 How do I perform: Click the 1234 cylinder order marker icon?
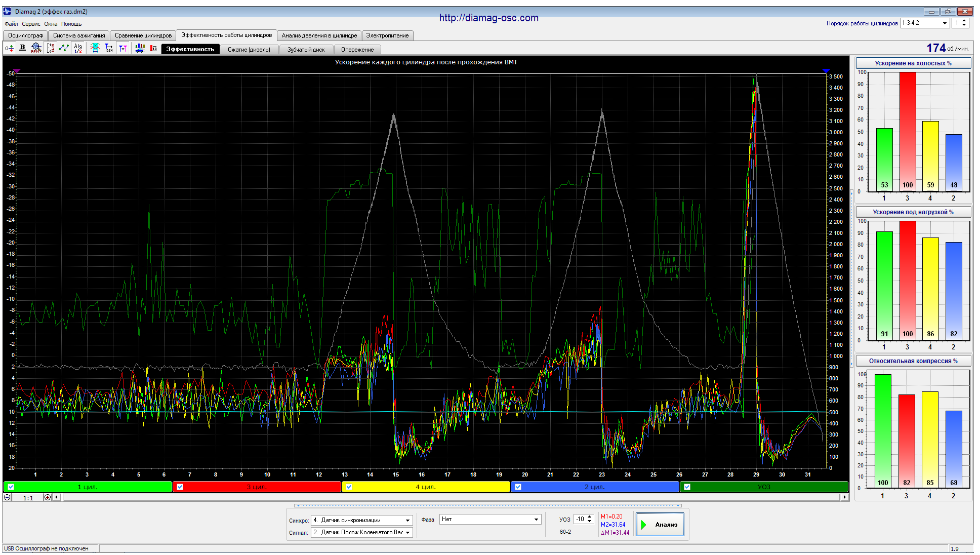(x=109, y=48)
